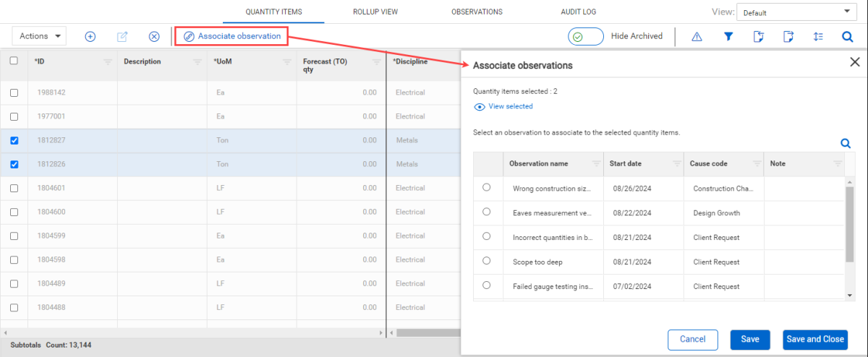Click the observations list vertical scrollbar

pos(850,224)
